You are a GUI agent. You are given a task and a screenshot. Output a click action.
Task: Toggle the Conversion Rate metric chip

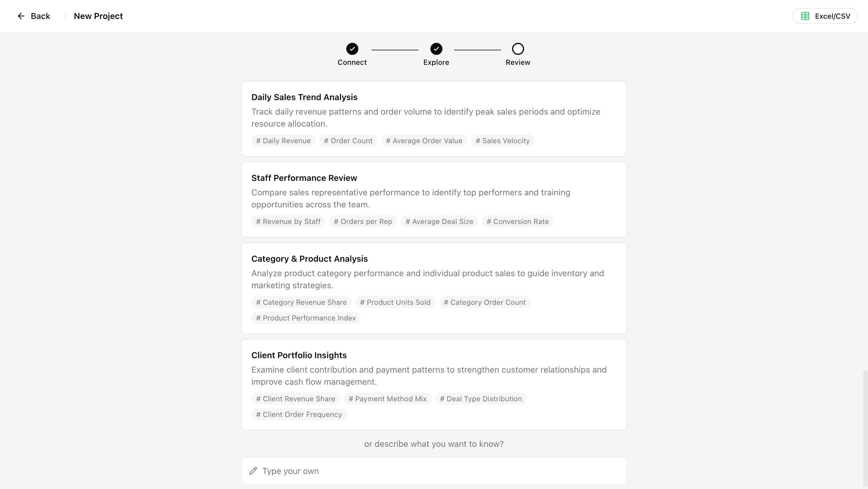(x=517, y=221)
